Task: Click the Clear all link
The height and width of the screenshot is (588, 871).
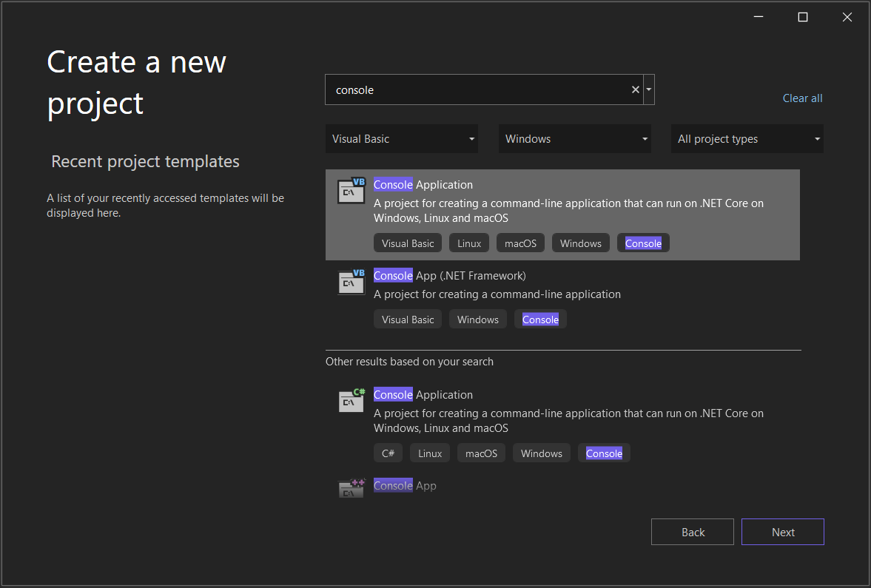Action: coord(802,98)
